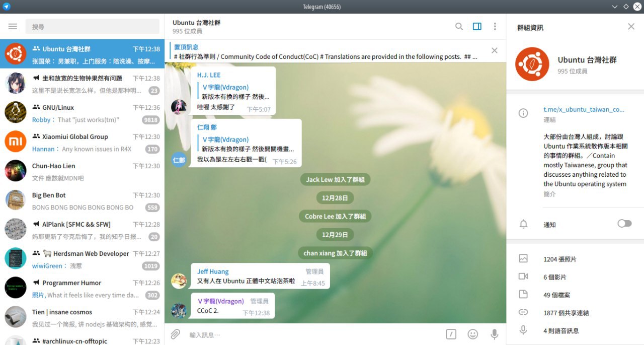644x345 pixels.
Task: Click the H.J. LEE sender name
Action: pos(209,75)
